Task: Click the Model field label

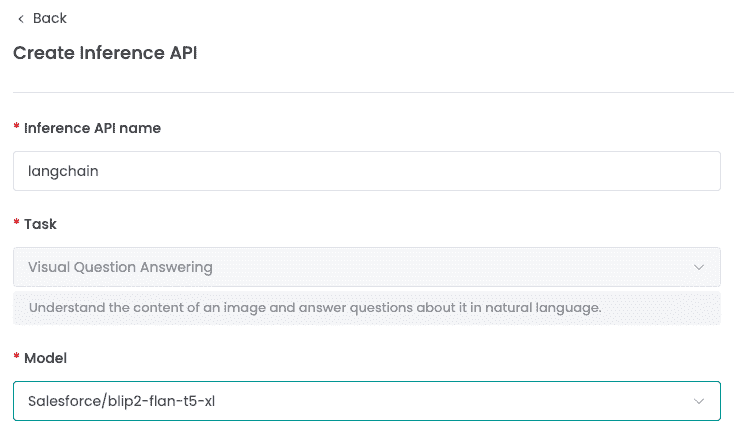Action: [x=45, y=358]
